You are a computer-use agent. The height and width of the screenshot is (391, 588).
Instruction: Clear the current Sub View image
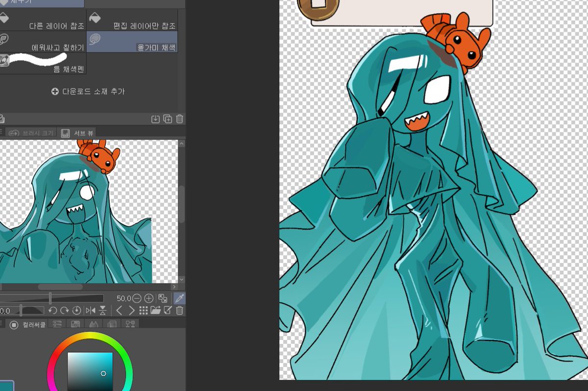pos(180,311)
